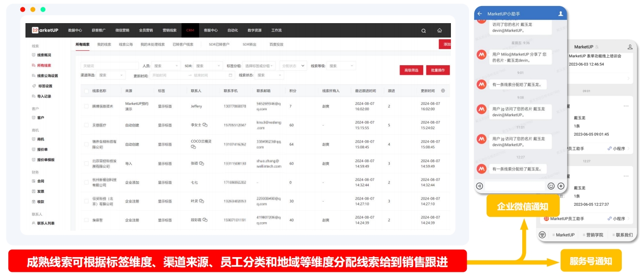Tap the M avatar beside Milo@MarketUP message
The image size is (644, 276).
coord(481,54)
